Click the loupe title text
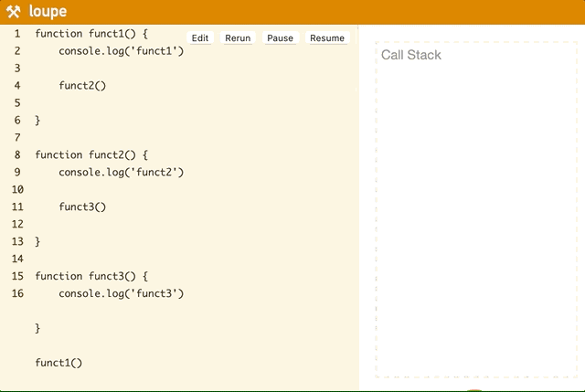 point(48,11)
